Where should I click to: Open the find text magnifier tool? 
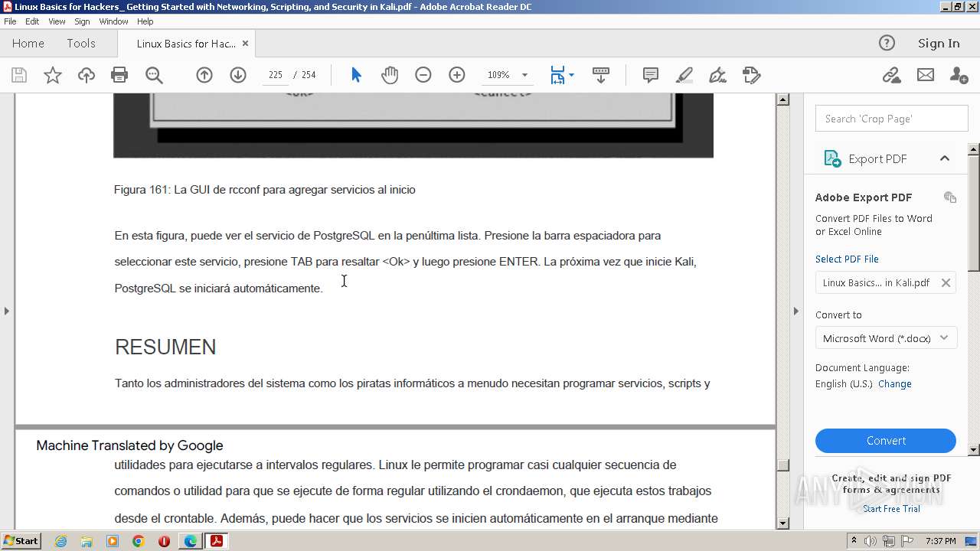154,75
